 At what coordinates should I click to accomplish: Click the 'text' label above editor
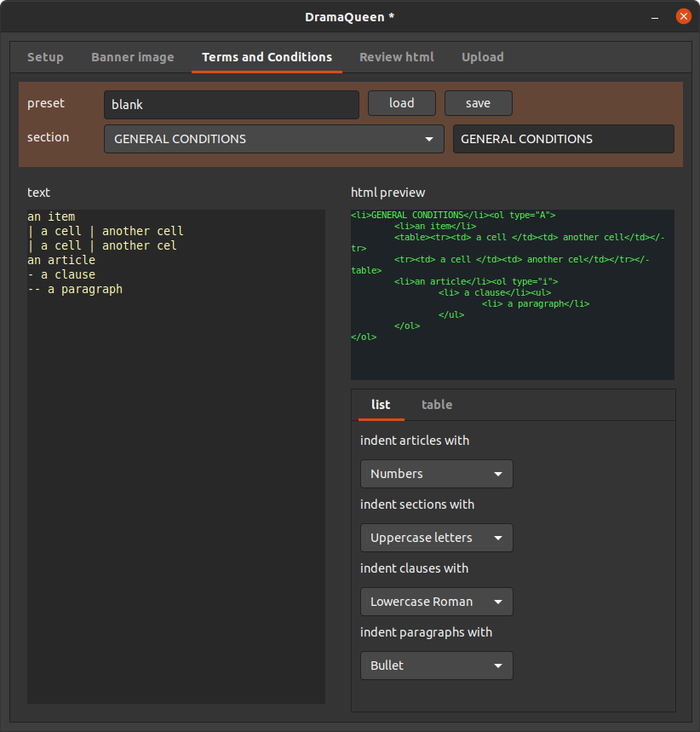click(x=38, y=192)
